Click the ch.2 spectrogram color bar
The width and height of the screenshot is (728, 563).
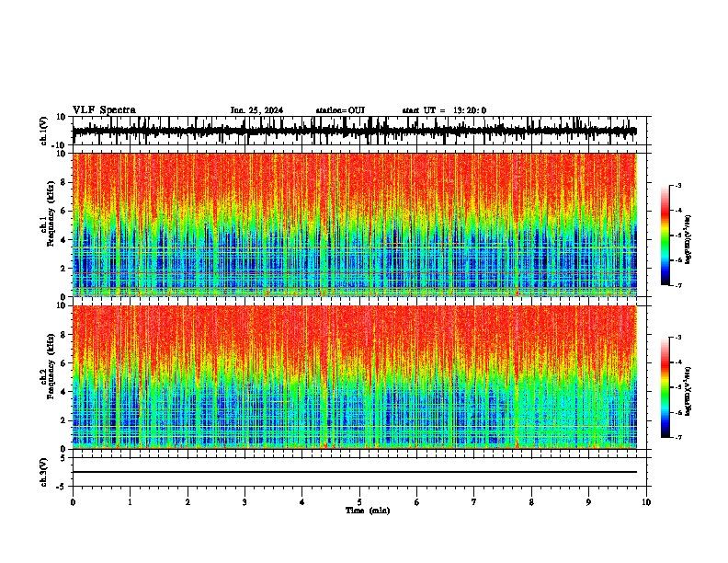[x=665, y=387]
